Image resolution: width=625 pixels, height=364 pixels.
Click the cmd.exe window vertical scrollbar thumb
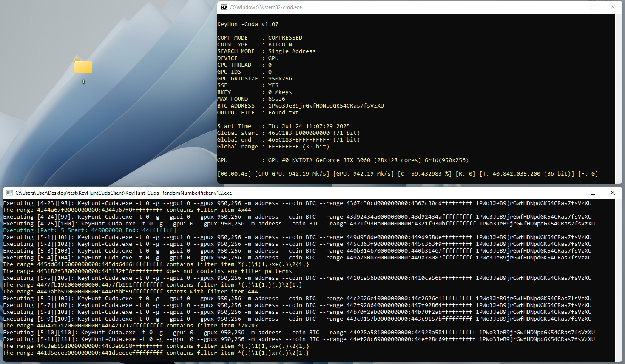[x=619, y=24]
